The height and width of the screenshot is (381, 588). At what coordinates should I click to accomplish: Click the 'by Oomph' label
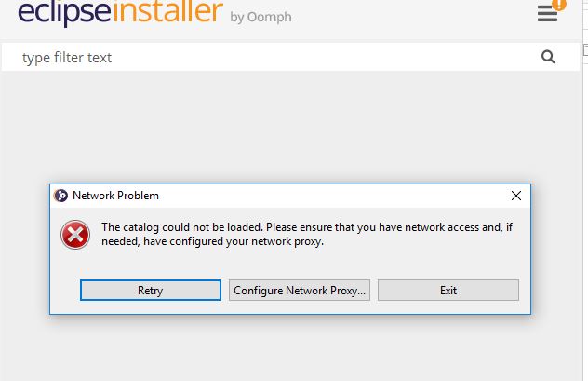261,18
